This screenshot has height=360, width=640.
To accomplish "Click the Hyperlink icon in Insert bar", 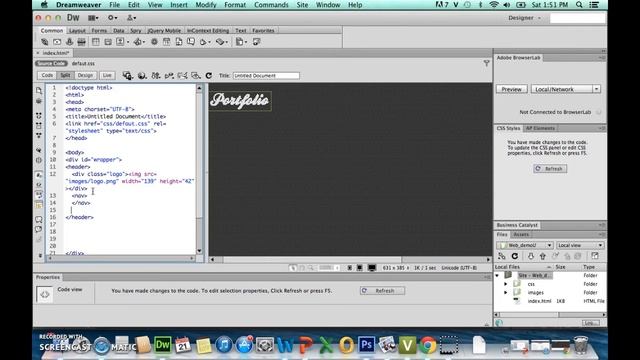I will point(44,42).
